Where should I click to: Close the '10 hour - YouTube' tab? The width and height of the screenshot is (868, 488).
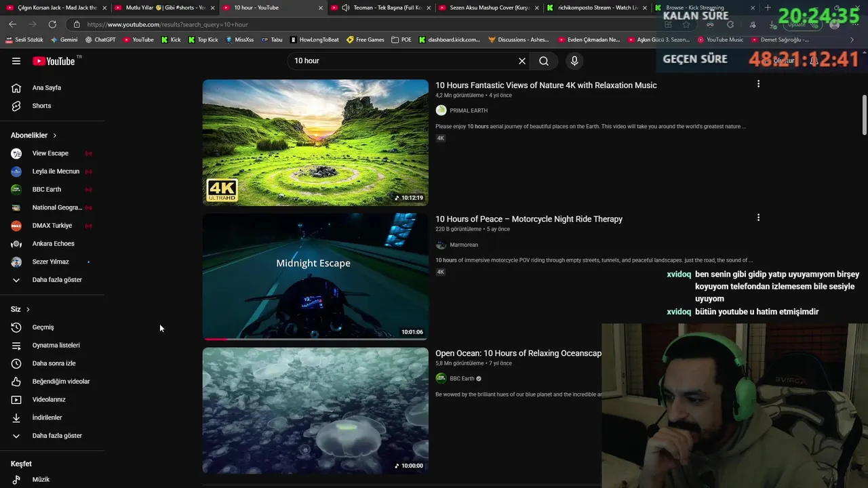(x=321, y=8)
